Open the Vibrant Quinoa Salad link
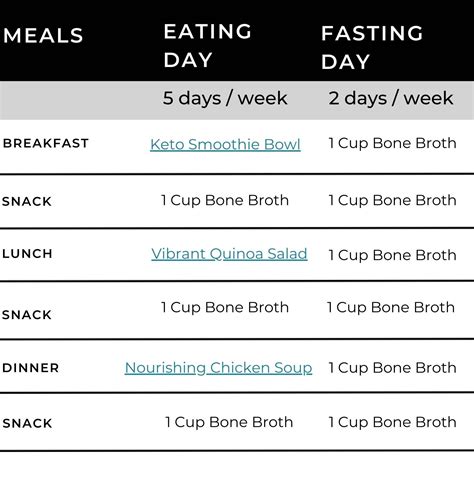Image resolution: width=474 pixels, height=485 pixels. (x=229, y=254)
